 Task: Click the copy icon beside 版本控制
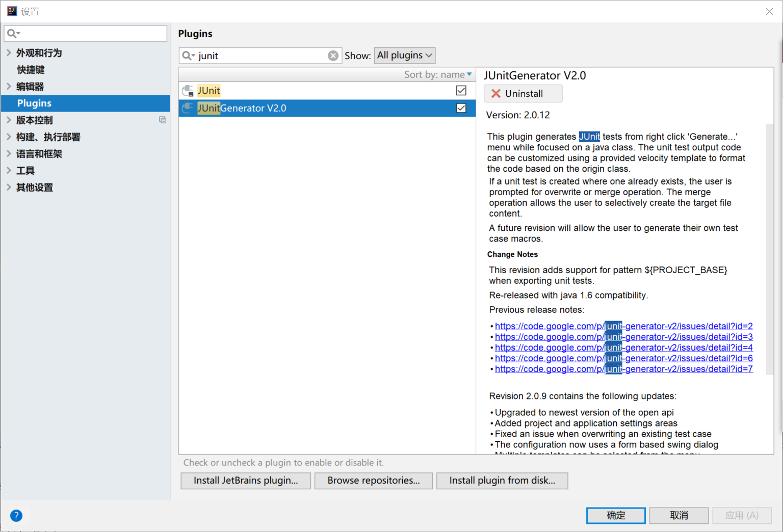[x=163, y=120]
